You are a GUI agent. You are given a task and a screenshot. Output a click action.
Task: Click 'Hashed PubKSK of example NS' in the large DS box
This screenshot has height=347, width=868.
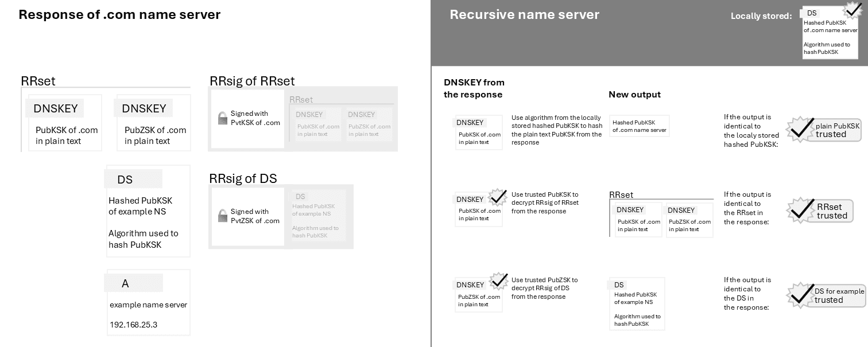[x=141, y=206]
